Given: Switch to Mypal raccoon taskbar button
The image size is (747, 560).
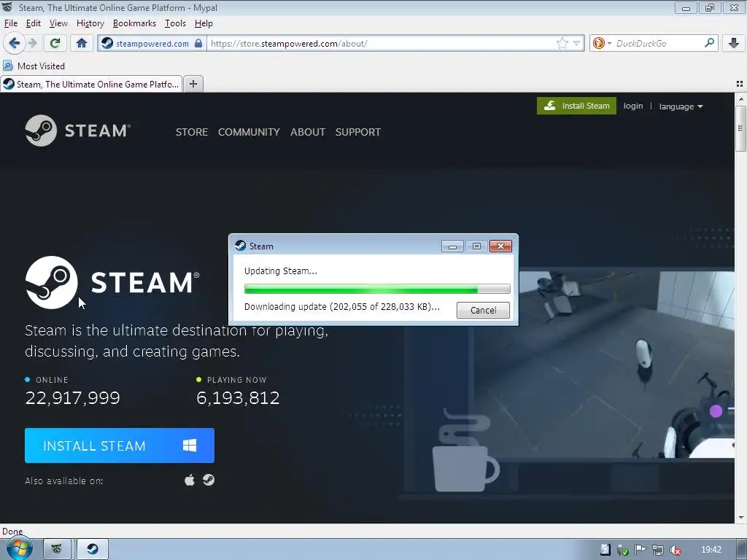Looking at the screenshot, I should (x=57, y=549).
